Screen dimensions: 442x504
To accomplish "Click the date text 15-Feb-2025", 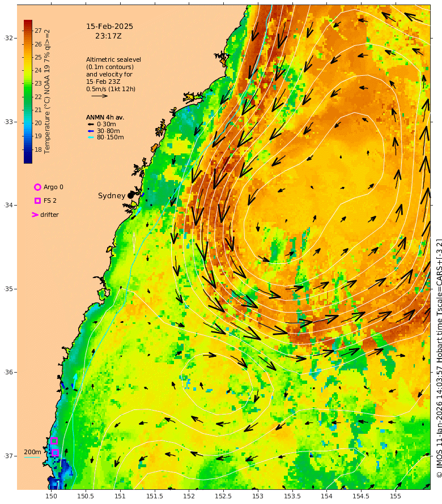I will click(110, 27).
